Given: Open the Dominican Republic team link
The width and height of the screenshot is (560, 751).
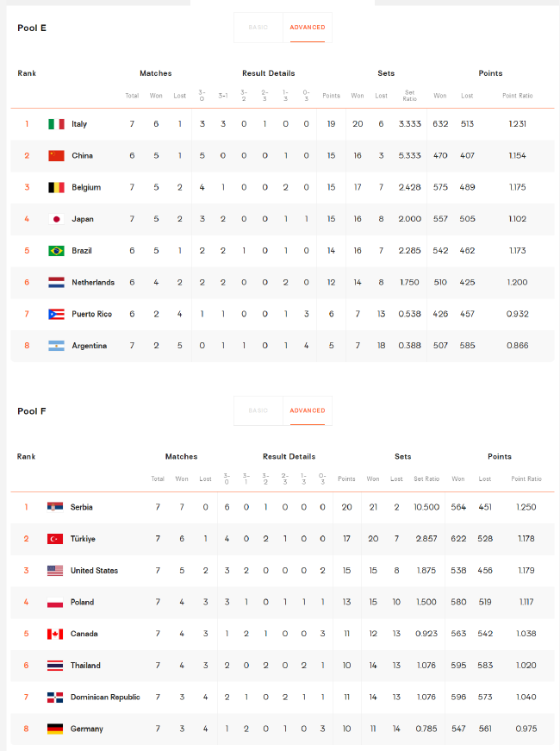Looking at the screenshot, I should [x=105, y=698].
